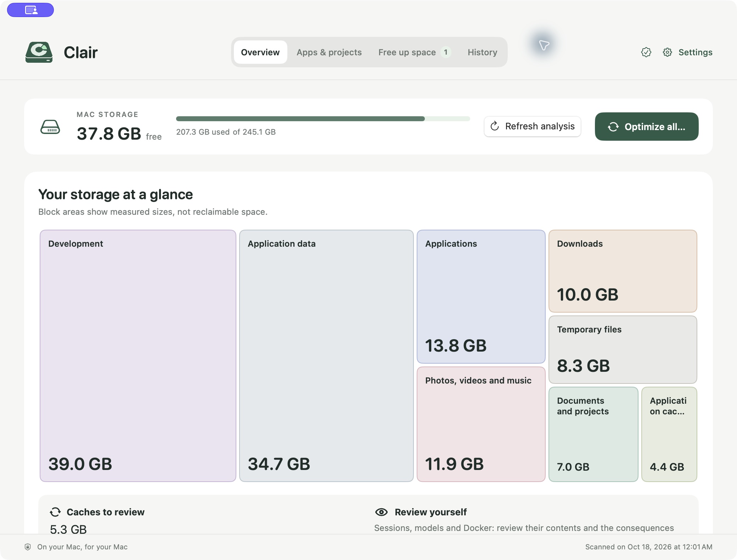Select the Development 39.0 GB block
The width and height of the screenshot is (737, 560).
click(x=138, y=356)
